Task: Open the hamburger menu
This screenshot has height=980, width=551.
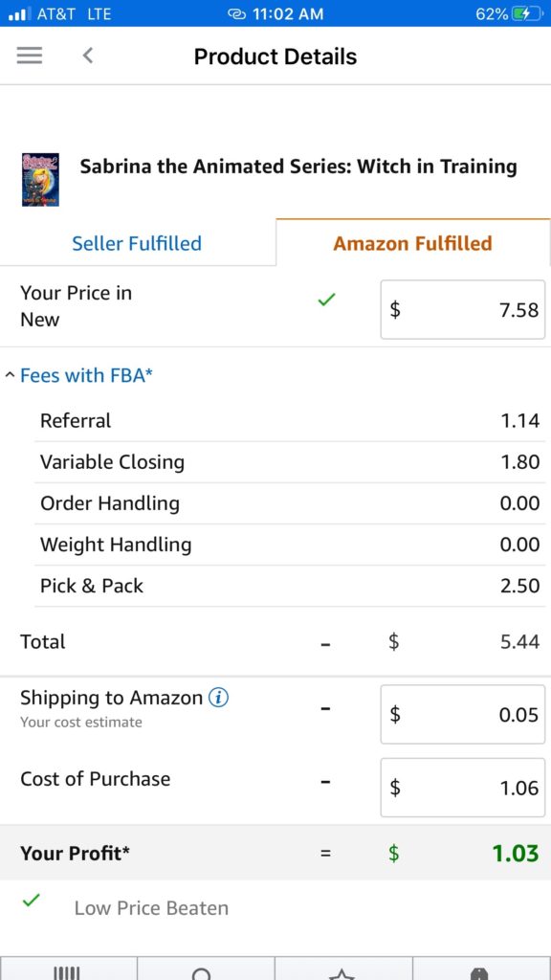Action: (30, 56)
